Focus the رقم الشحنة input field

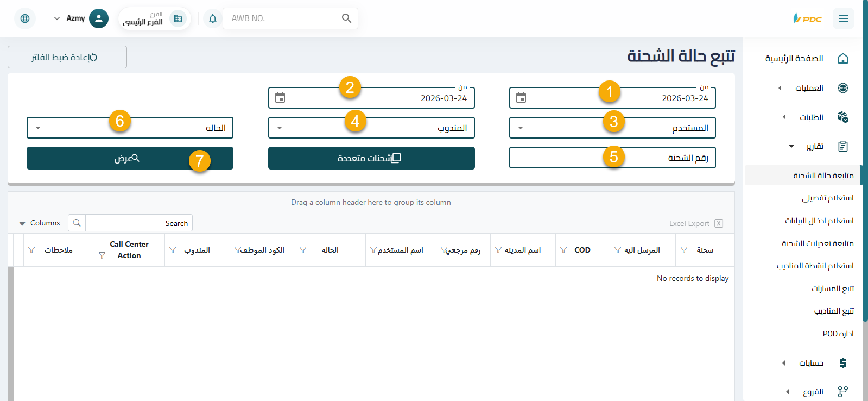(612, 158)
